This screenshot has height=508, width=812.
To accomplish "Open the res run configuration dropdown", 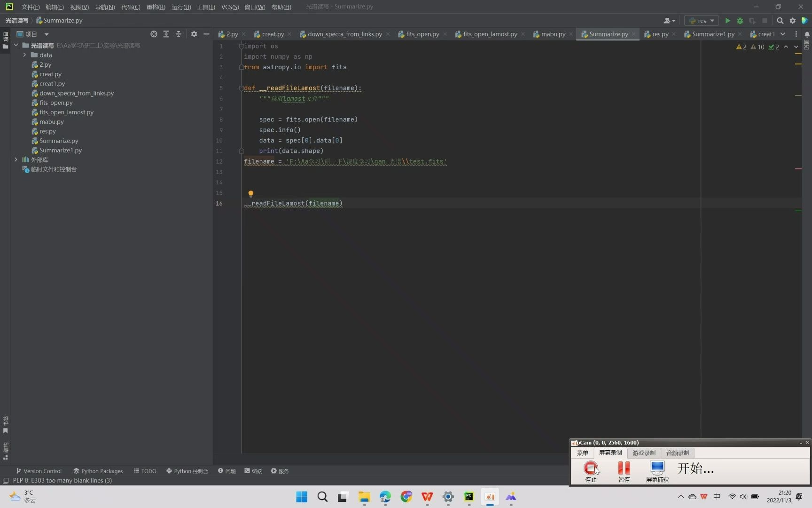I will tap(701, 21).
